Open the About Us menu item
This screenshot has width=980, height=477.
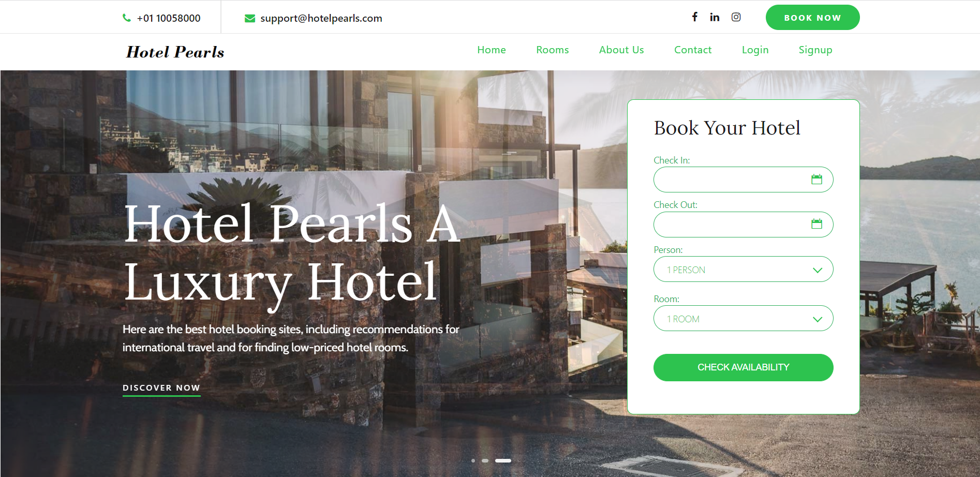[x=621, y=50]
